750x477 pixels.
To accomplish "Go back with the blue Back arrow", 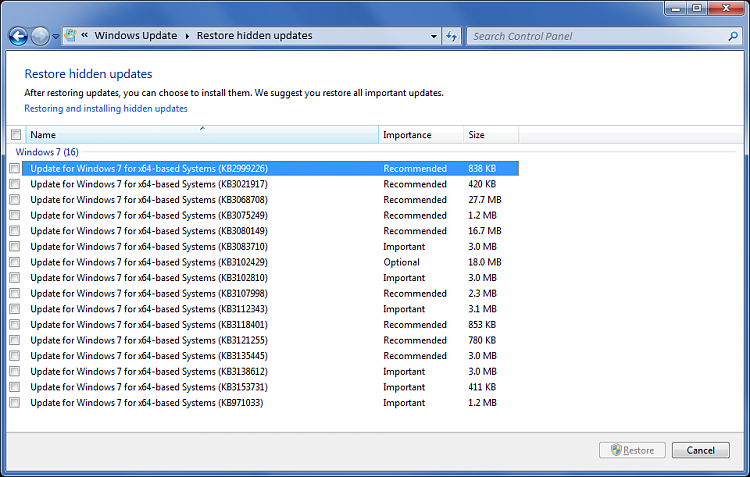I will (x=18, y=36).
